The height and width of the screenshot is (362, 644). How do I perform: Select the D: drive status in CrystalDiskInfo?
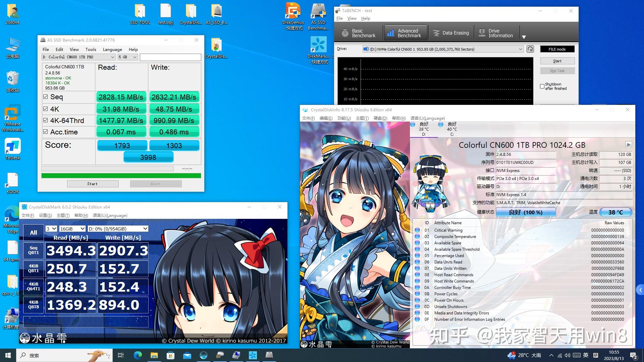(x=424, y=129)
